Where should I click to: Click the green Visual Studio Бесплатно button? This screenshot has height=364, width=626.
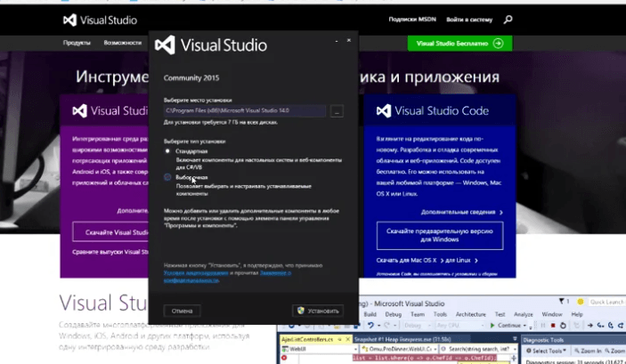[x=459, y=43]
